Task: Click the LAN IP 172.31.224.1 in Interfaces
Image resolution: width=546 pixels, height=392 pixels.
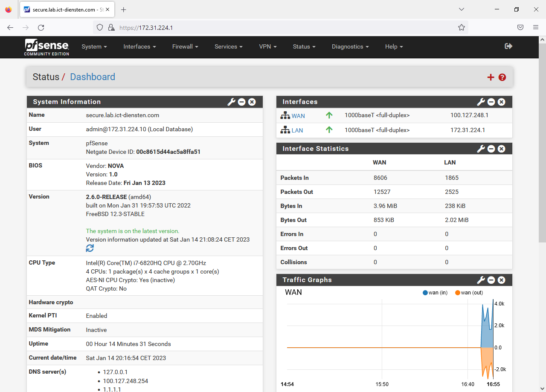Action: click(468, 130)
